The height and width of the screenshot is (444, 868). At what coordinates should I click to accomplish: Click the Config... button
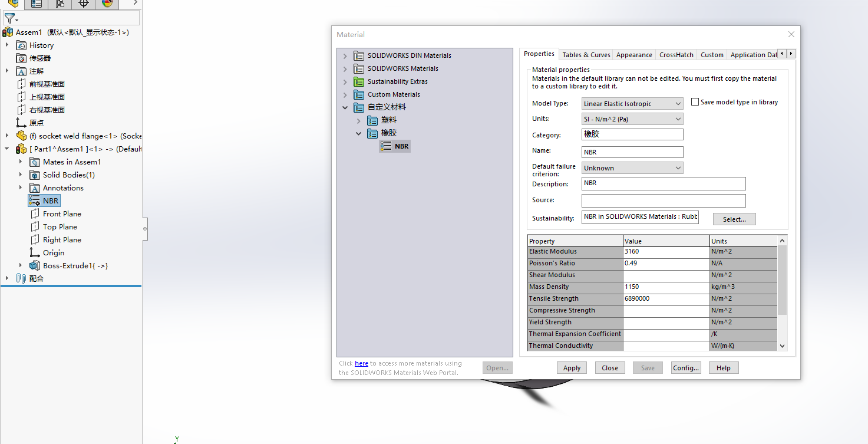coord(686,368)
